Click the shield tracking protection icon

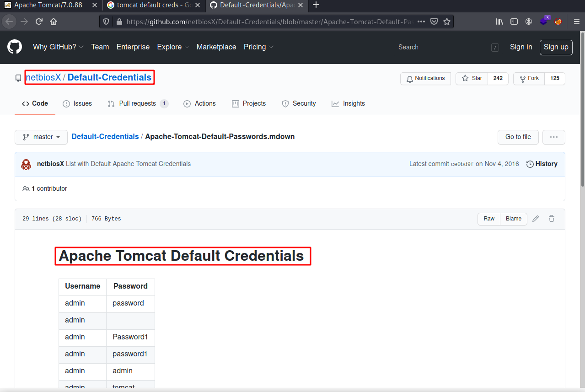tap(106, 21)
